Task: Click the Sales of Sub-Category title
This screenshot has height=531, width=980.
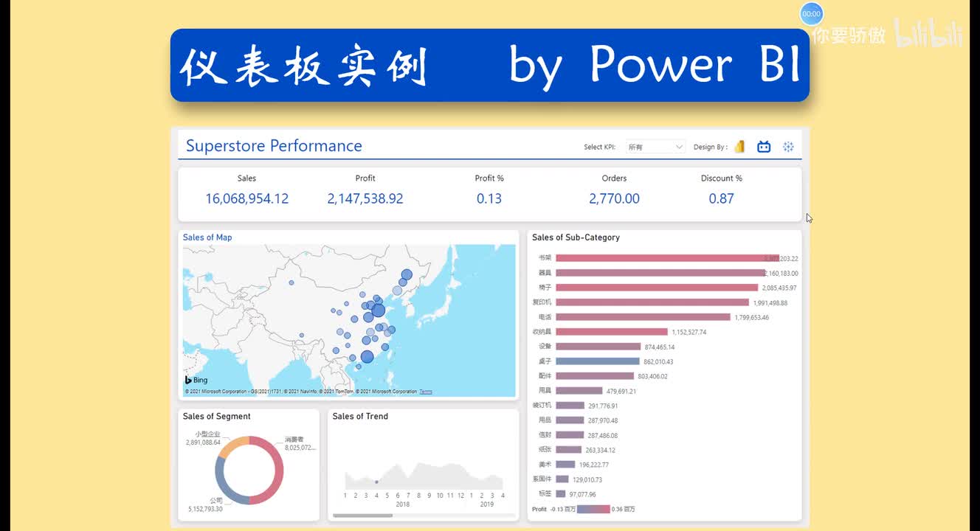Action: 576,237
